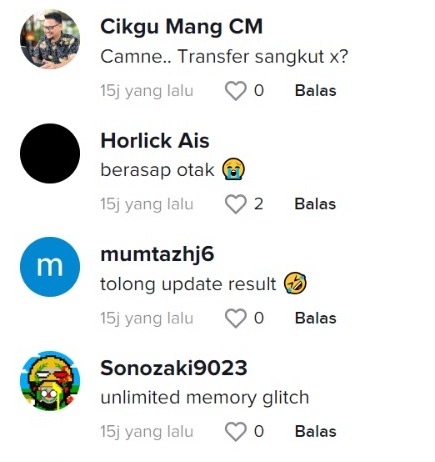Open the blue 'm' avatar of mumtazhj6
The height and width of the screenshot is (462, 435).
click(50, 267)
